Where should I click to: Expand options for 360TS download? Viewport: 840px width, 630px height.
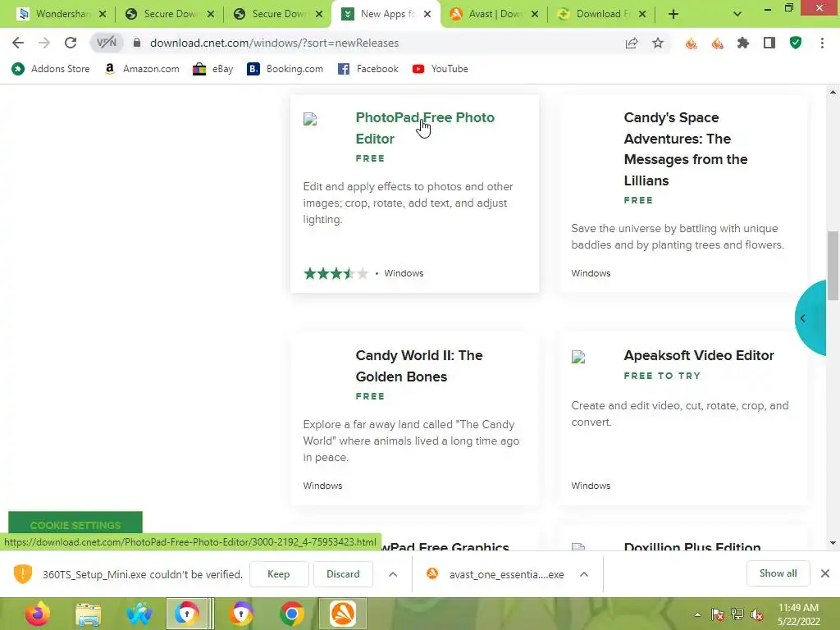pos(393,574)
